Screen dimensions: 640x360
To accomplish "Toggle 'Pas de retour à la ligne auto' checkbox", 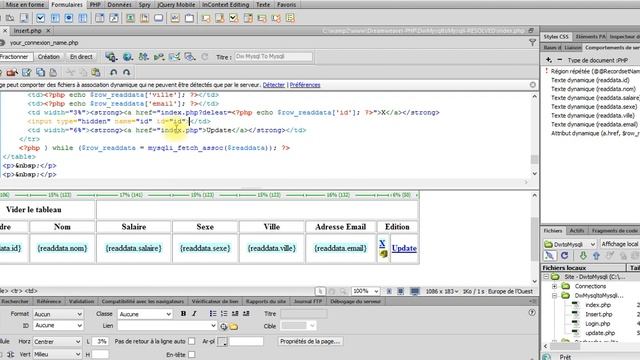I will (191, 341).
